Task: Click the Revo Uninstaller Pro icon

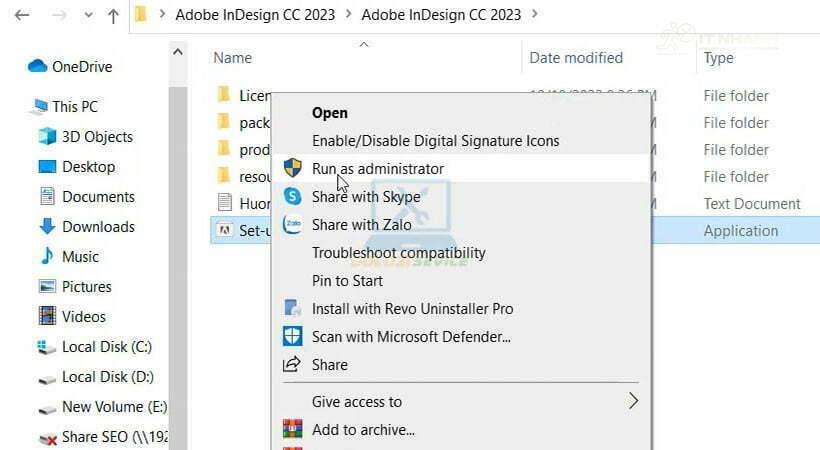Action: (x=292, y=309)
